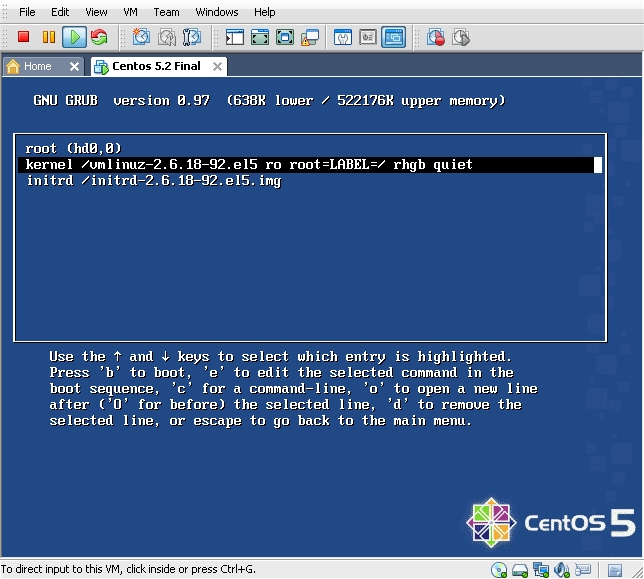Open the Team menu
The height and width of the screenshot is (579, 644).
(x=166, y=12)
